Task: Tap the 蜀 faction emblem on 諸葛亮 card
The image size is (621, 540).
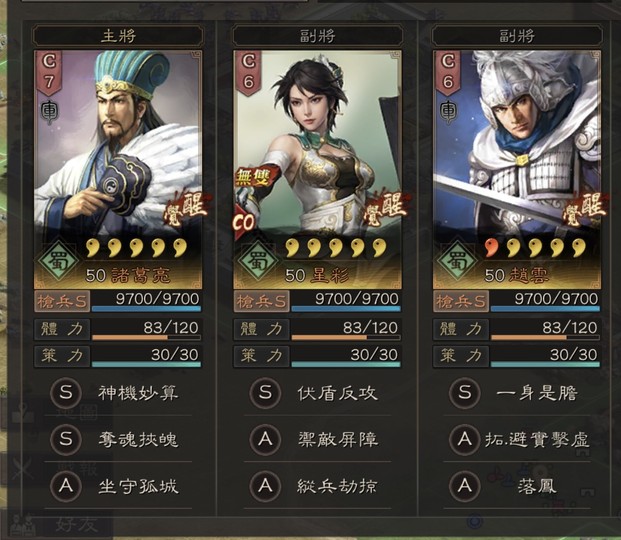Action: [x=58, y=260]
